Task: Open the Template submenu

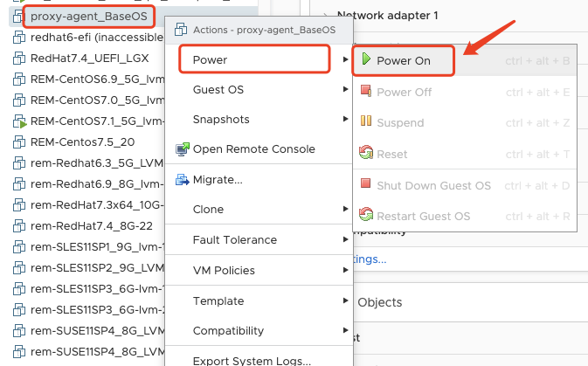Action: pos(218,301)
